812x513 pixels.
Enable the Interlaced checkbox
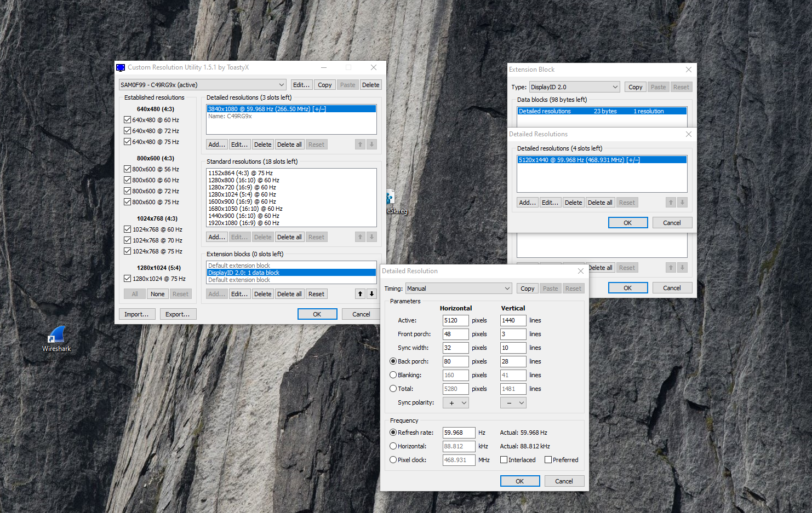[504, 460]
